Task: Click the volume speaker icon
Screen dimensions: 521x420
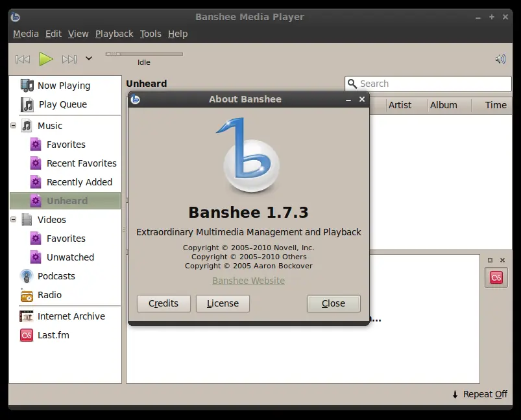Action: (x=500, y=59)
